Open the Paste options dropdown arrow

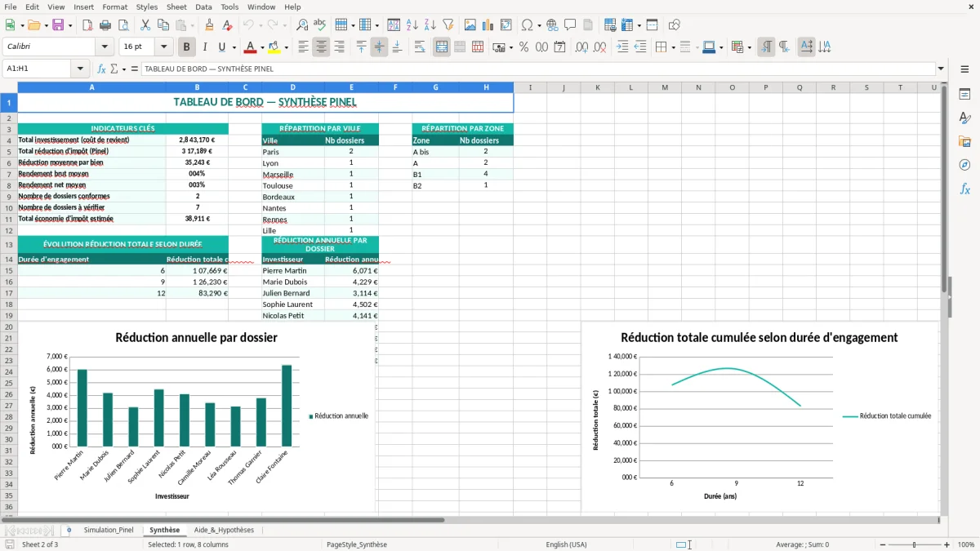[192, 25]
